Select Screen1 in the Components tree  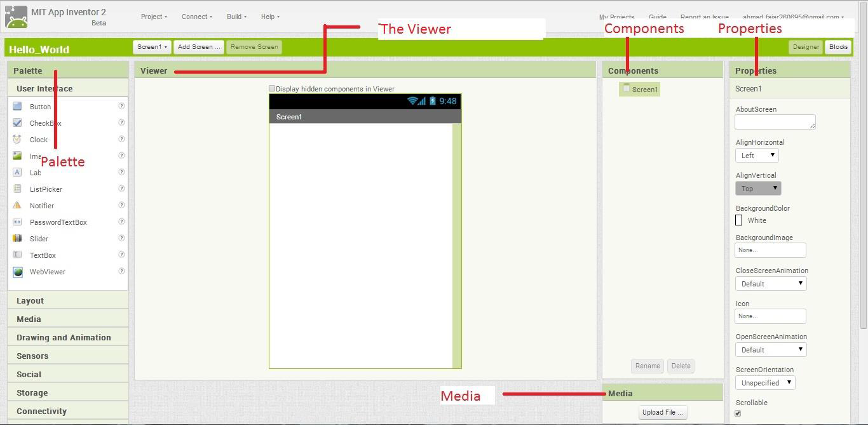point(640,89)
